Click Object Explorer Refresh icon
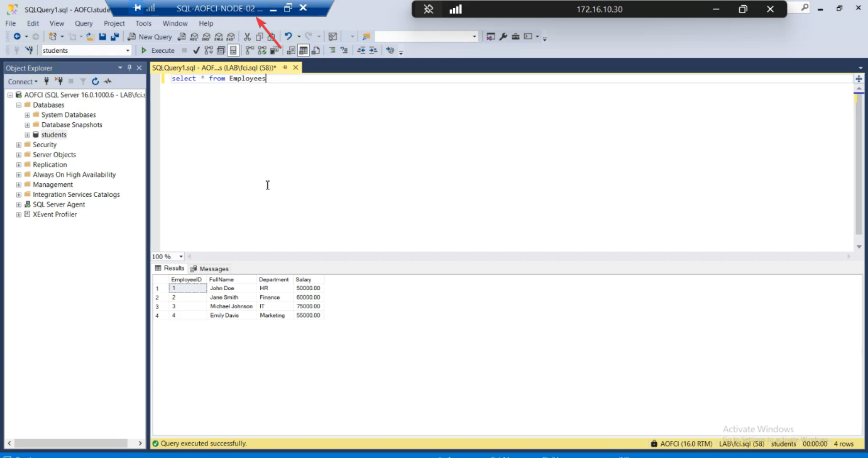Screen dimensions: 868x458 pos(96,81)
